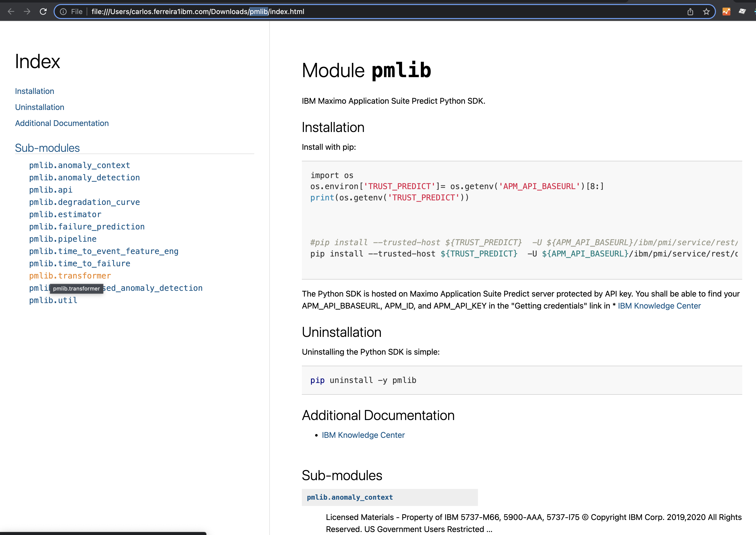This screenshot has height=535, width=756.
Task: Click the commented #pip install code line
Action: click(524, 242)
